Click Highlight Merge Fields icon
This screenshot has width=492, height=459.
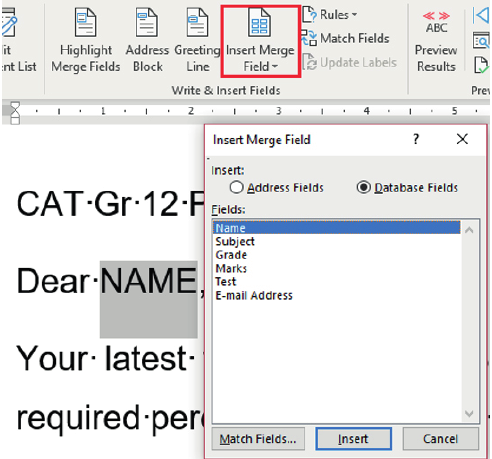85,23
